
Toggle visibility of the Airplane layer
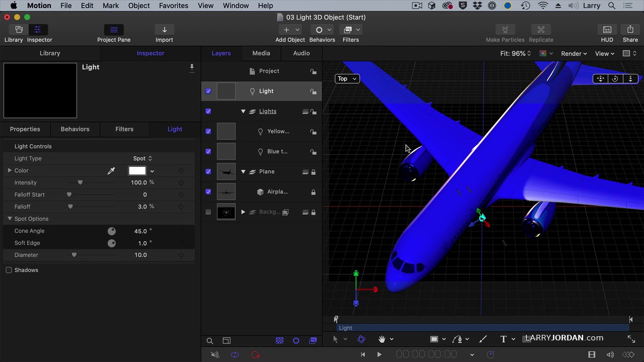[x=208, y=192]
